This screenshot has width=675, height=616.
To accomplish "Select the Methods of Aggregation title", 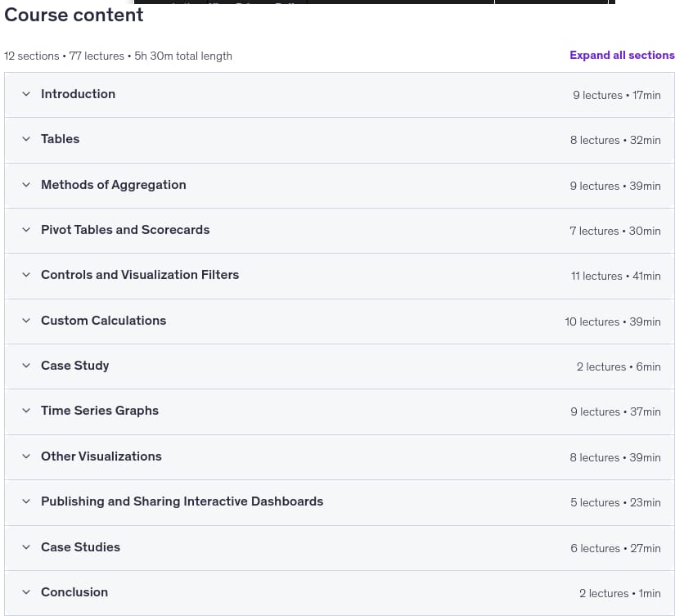I will tap(114, 185).
